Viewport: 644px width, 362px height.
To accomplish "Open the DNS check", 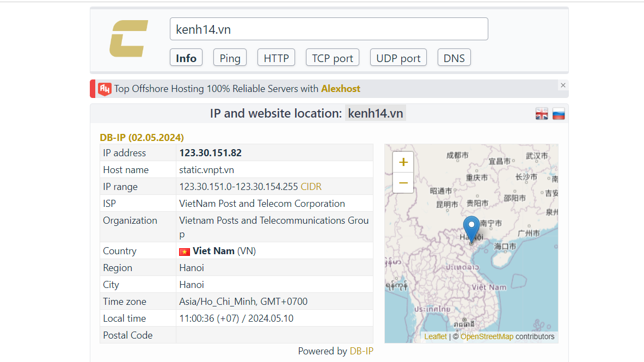I will 453,57.
